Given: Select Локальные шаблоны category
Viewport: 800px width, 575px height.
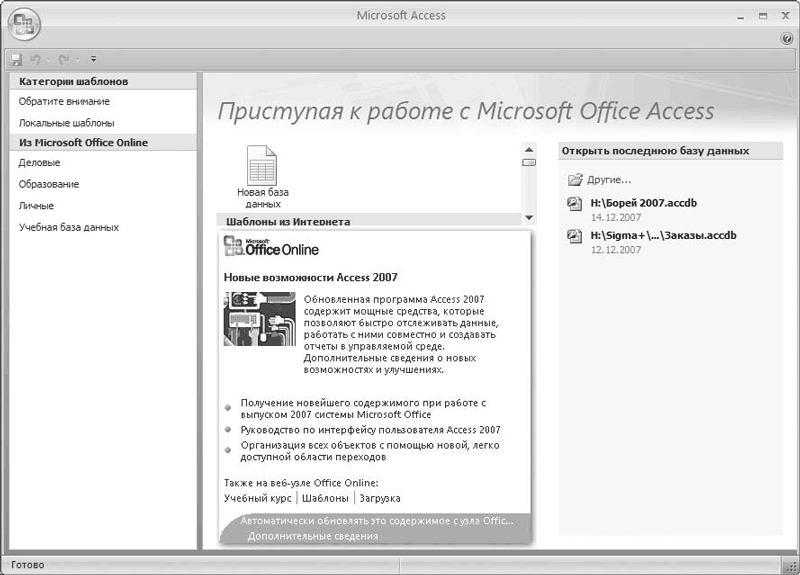Looking at the screenshot, I should click(65, 122).
